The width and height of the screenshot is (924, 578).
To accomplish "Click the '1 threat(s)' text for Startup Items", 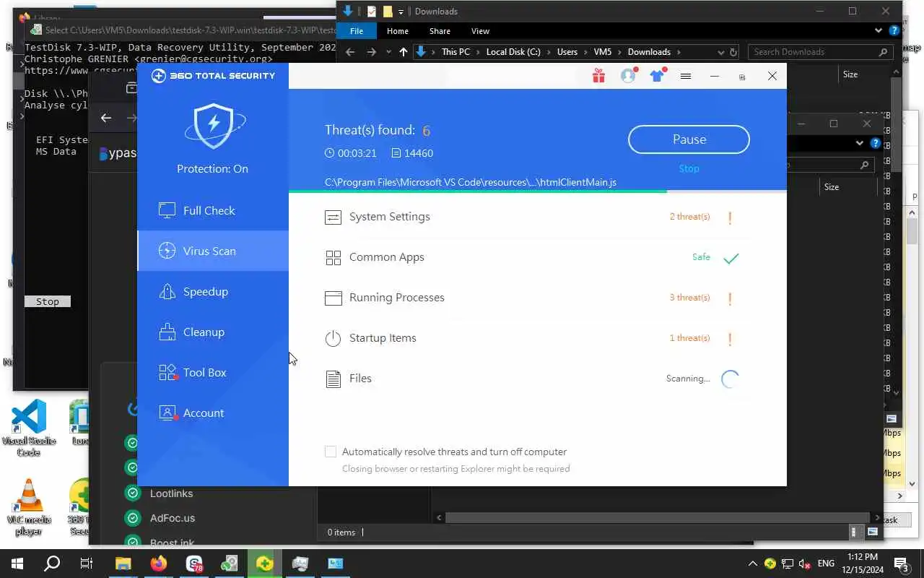I will (689, 338).
